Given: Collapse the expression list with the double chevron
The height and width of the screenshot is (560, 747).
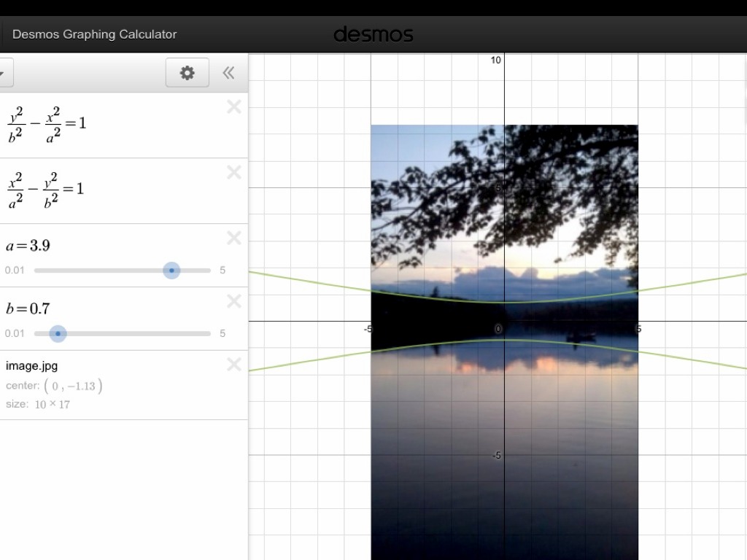Looking at the screenshot, I should pos(228,73).
